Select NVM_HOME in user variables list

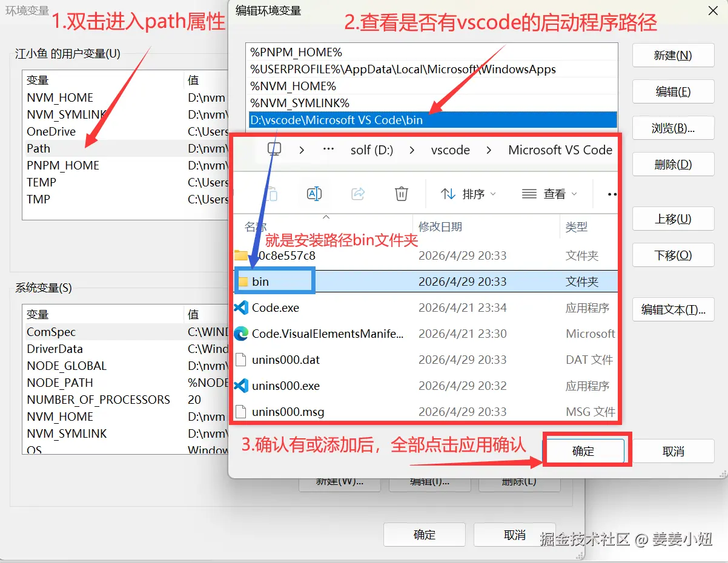126,97
